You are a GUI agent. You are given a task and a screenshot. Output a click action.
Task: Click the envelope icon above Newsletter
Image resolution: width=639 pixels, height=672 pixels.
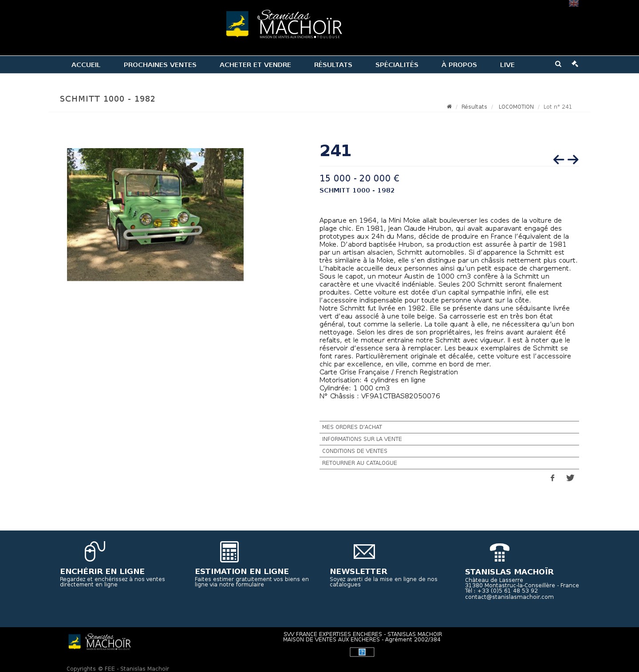[364, 552]
